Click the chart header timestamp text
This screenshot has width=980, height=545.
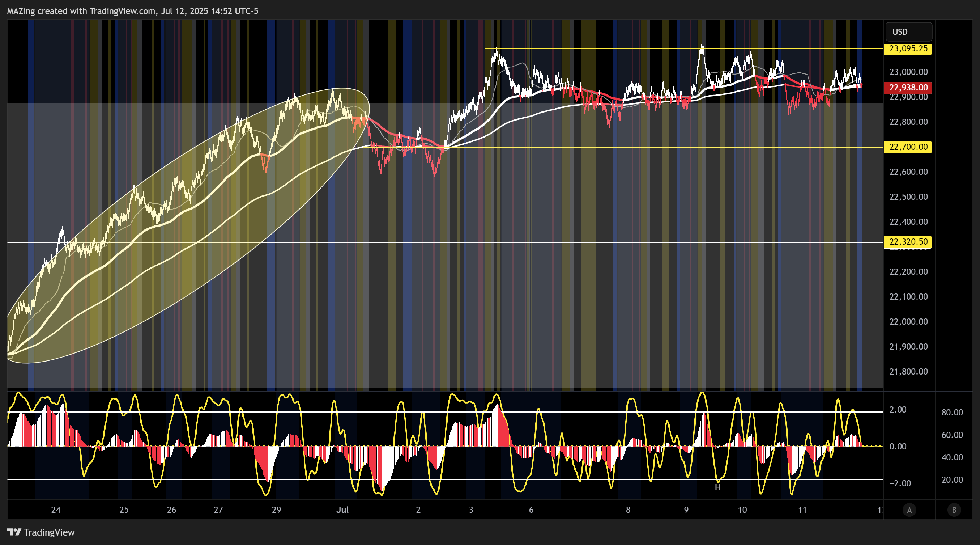133,11
